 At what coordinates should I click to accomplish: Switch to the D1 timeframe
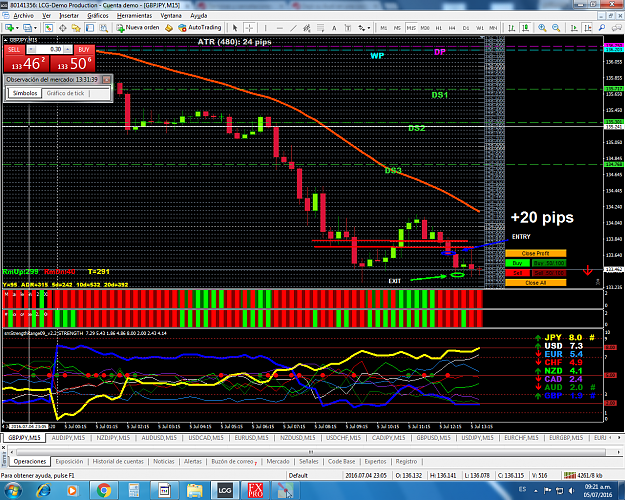pos(466,28)
